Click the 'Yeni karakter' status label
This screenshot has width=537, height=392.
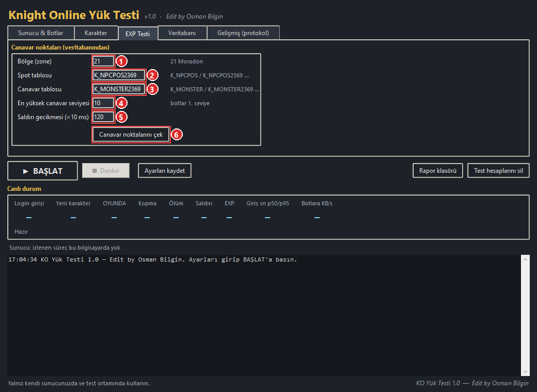coord(73,203)
